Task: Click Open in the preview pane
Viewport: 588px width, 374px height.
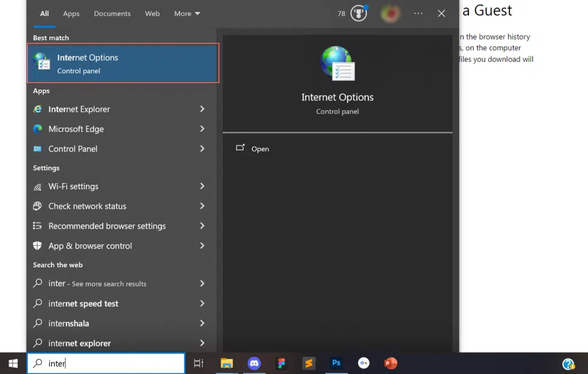Action: pos(260,149)
